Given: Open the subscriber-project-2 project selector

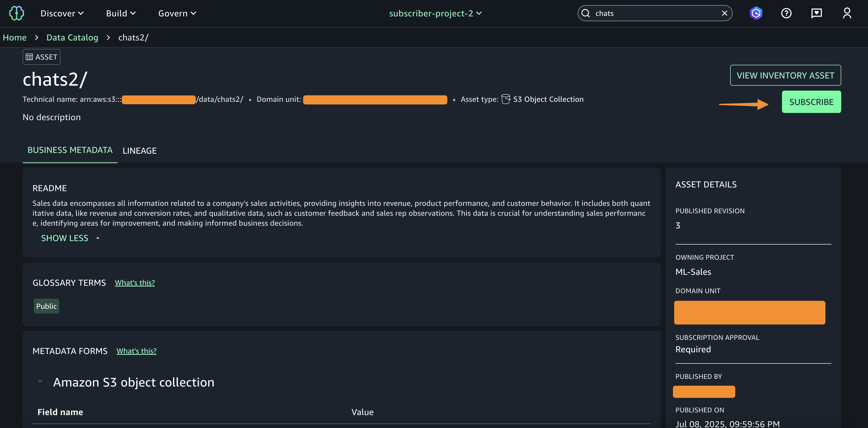Looking at the screenshot, I should [x=435, y=13].
